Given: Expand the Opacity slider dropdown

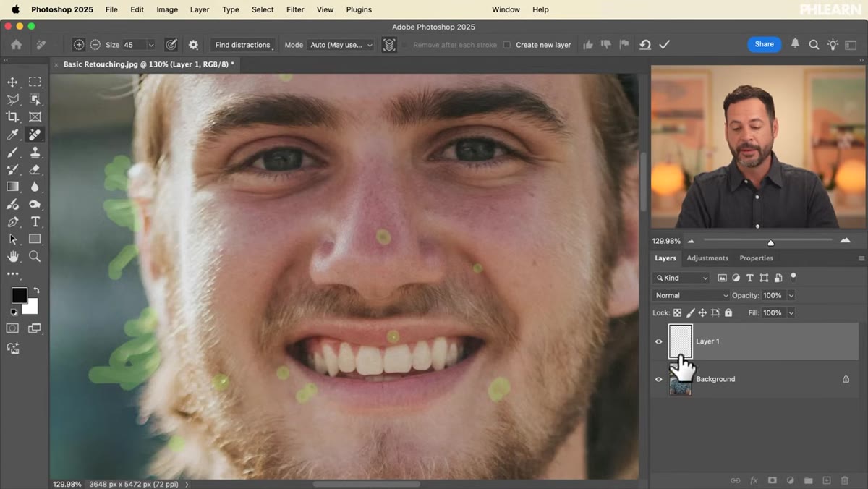Looking at the screenshot, I should click(x=791, y=295).
